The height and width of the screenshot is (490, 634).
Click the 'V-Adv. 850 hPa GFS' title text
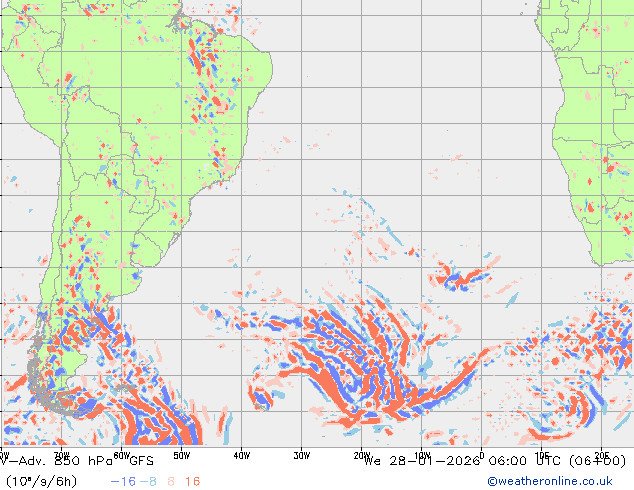tap(77, 461)
